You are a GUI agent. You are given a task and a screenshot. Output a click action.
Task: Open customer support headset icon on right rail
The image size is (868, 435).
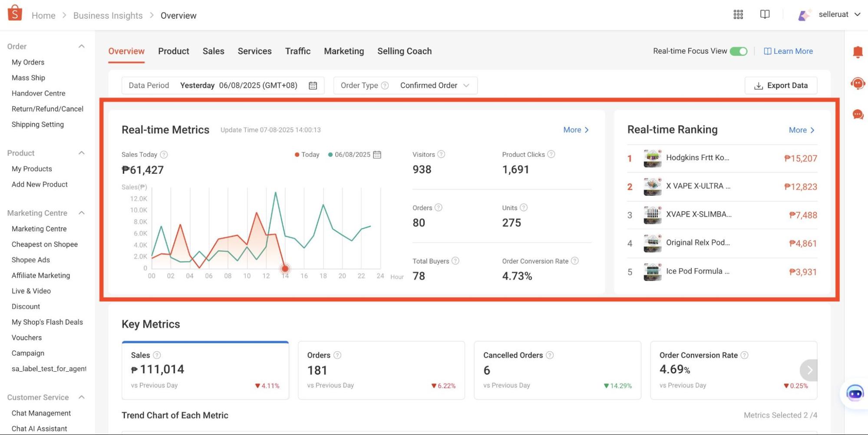click(858, 82)
